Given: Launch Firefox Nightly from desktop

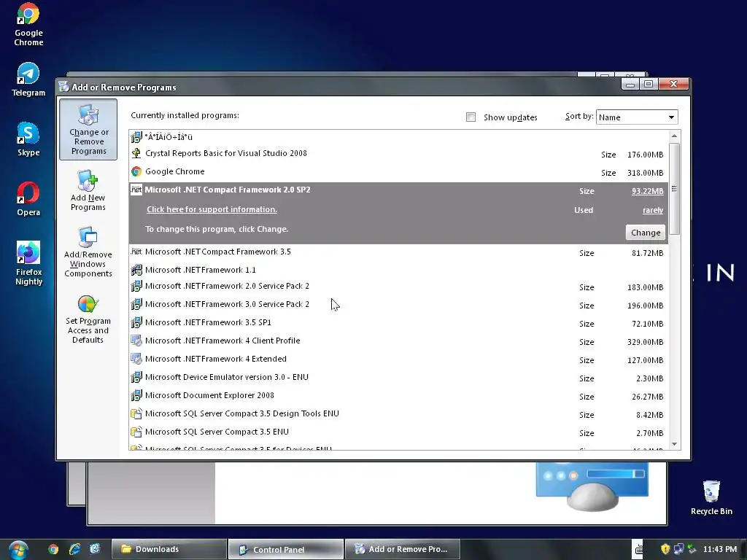Looking at the screenshot, I should pyautogui.click(x=28, y=262).
